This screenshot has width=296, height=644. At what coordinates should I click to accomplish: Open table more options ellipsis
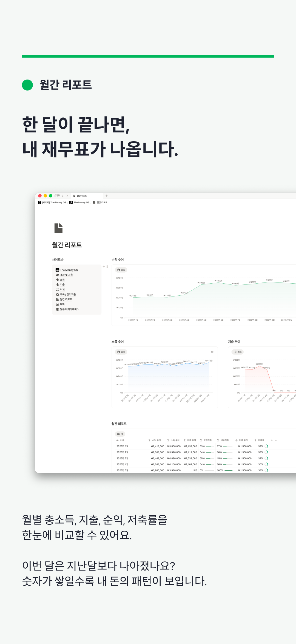tap(276, 440)
